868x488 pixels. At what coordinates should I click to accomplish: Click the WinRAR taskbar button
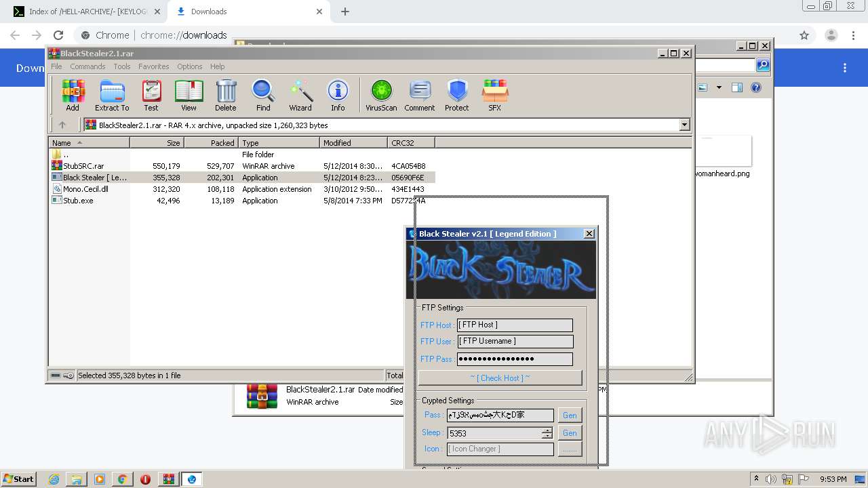(168, 479)
